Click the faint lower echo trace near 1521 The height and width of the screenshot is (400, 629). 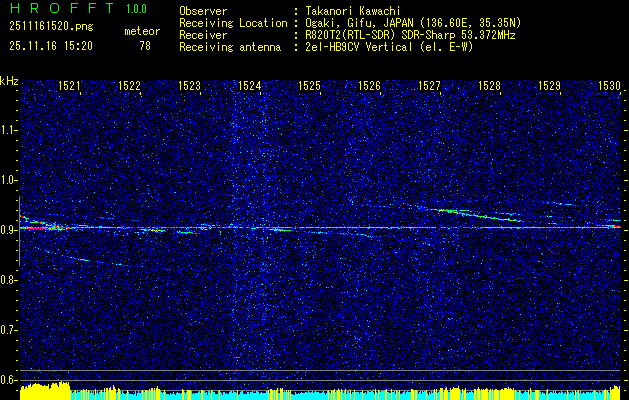(x=80, y=258)
